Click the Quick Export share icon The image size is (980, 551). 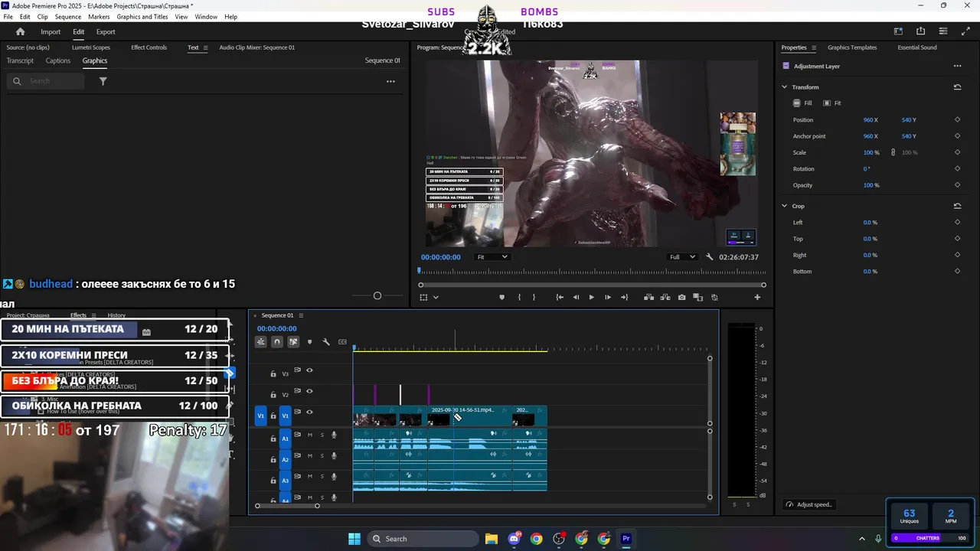tap(920, 31)
